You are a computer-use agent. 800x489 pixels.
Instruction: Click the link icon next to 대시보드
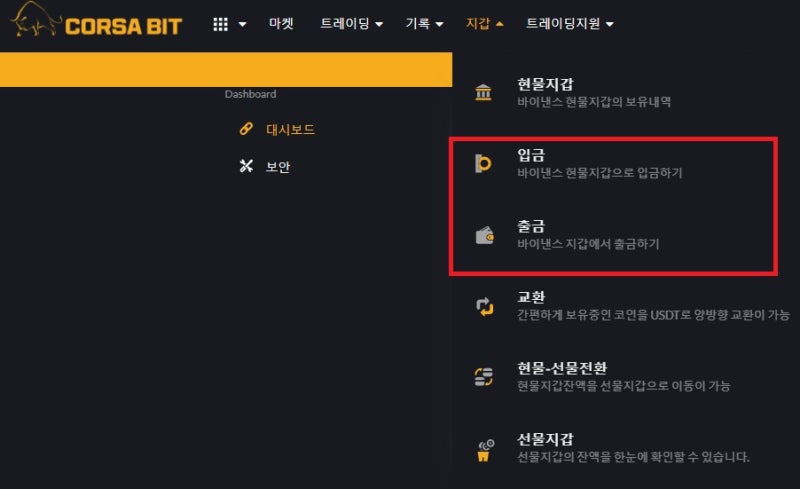click(246, 129)
